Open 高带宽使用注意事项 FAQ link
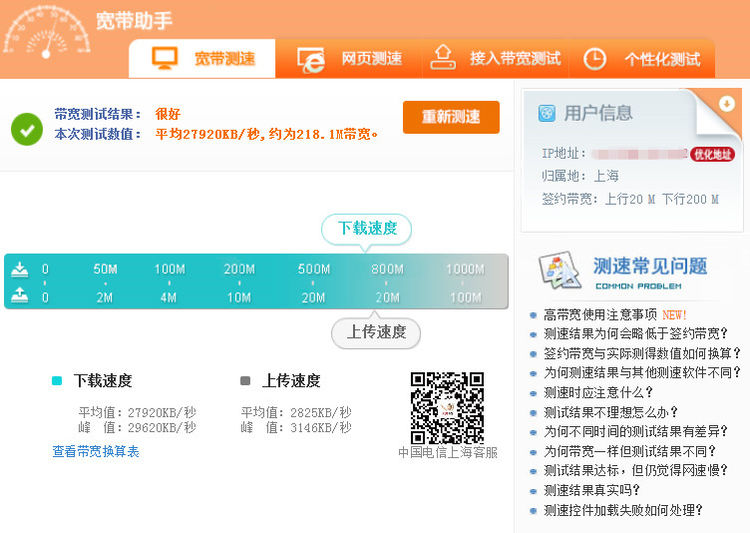The width and height of the screenshot is (750, 533). pos(600,315)
